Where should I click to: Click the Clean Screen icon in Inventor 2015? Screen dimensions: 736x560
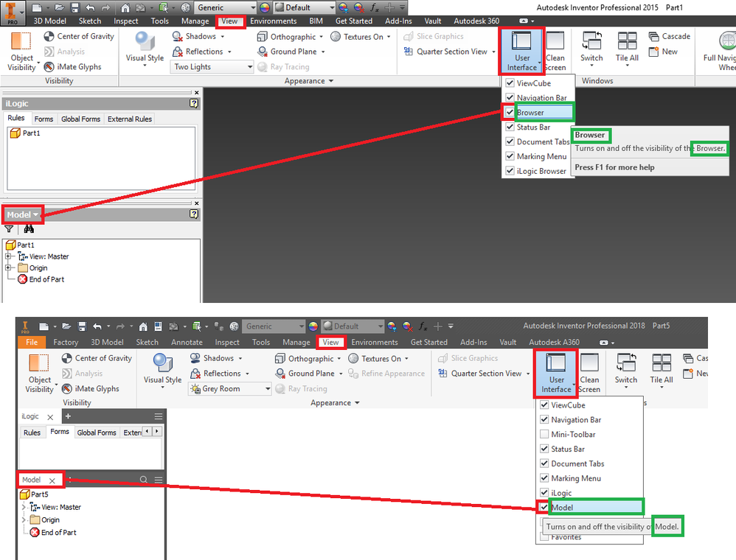click(x=555, y=41)
